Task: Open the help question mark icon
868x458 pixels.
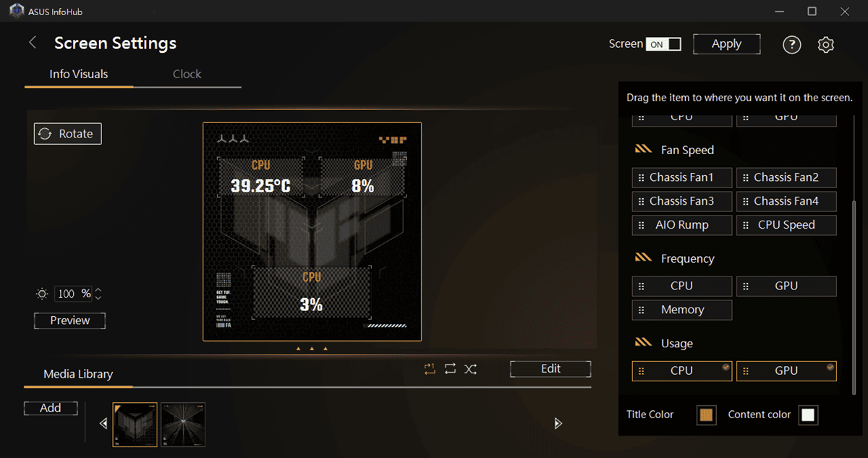Action: tap(792, 45)
